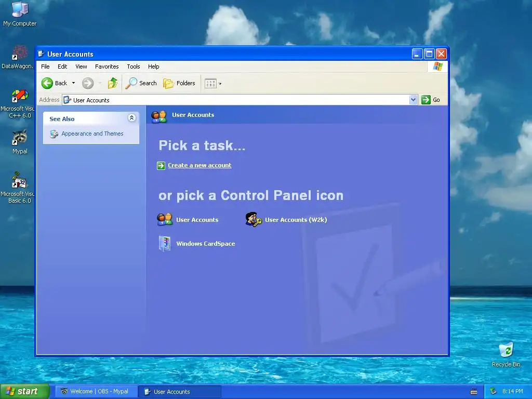532x399 pixels.
Task: Expand the Address bar dropdown
Action: click(x=413, y=100)
